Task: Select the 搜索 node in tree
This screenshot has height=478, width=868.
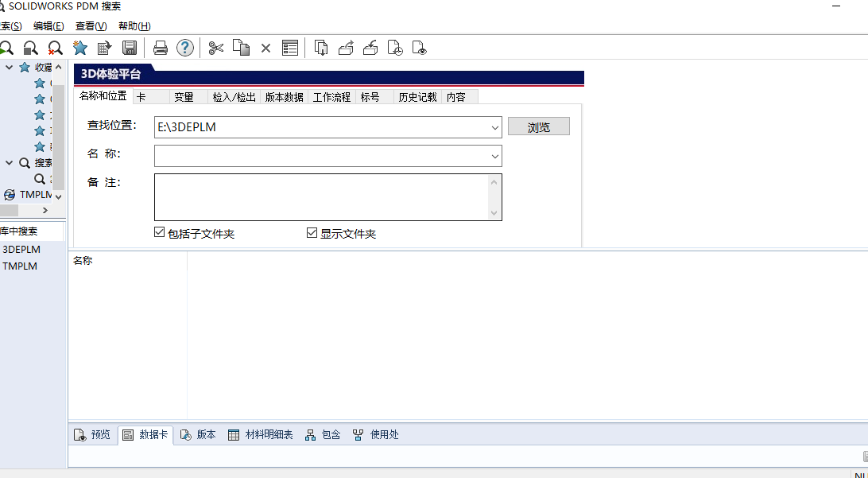Action: coord(44,163)
